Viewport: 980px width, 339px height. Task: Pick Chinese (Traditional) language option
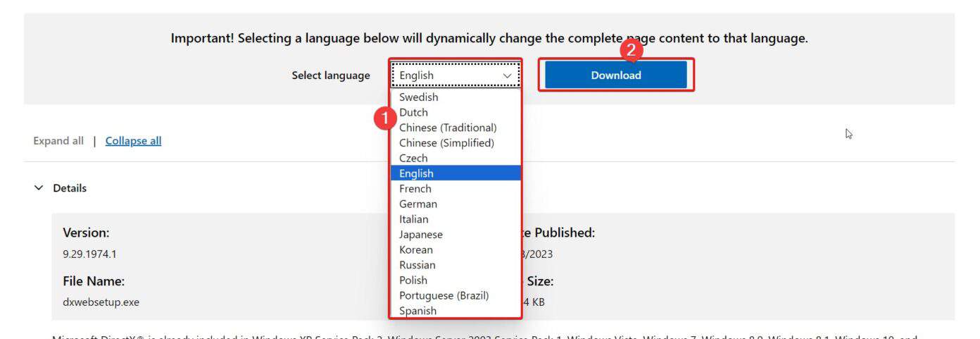pyautogui.click(x=448, y=128)
